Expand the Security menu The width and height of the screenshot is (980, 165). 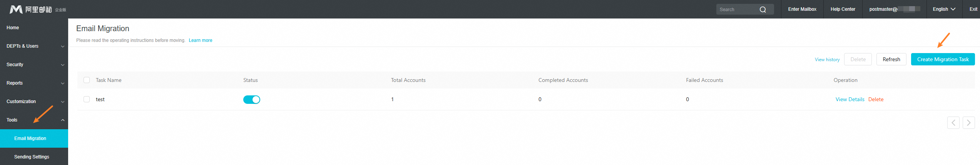pos(34,65)
